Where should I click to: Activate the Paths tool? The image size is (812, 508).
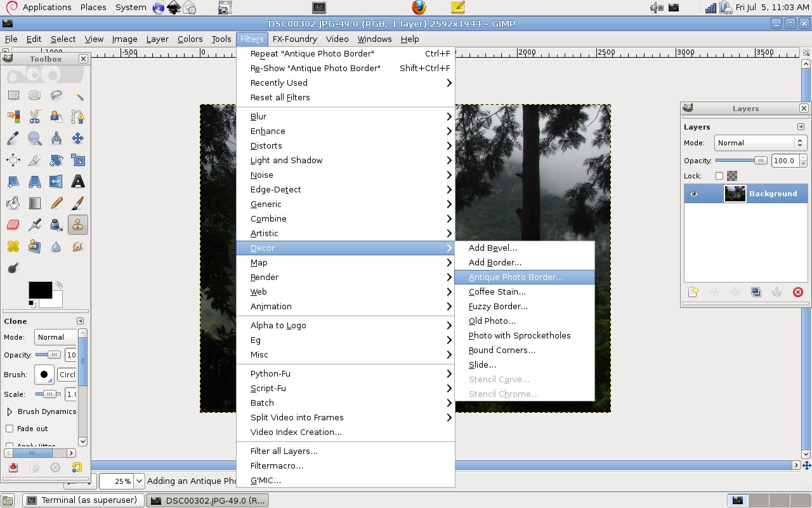coord(77,117)
